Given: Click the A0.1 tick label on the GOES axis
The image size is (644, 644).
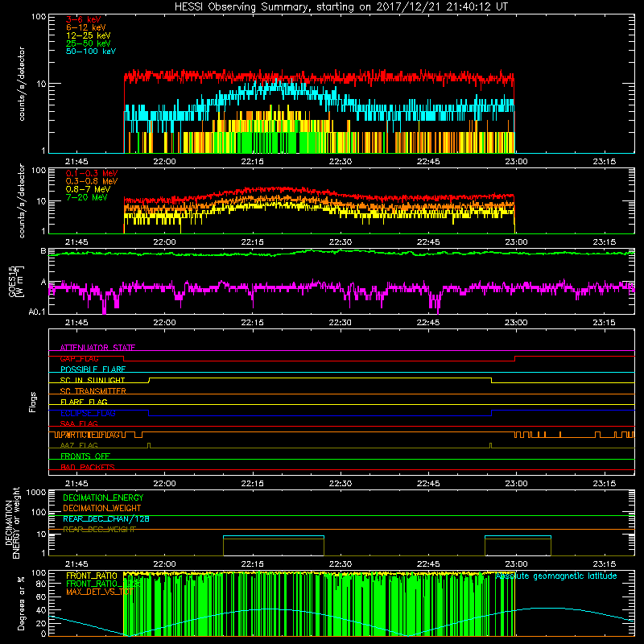Looking at the screenshot, I should [x=37, y=312].
